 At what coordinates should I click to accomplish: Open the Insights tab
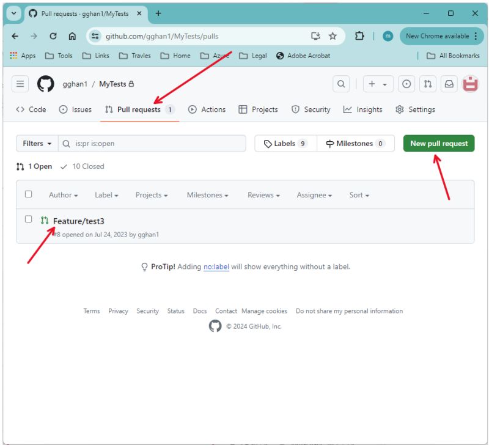(x=364, y=109)
